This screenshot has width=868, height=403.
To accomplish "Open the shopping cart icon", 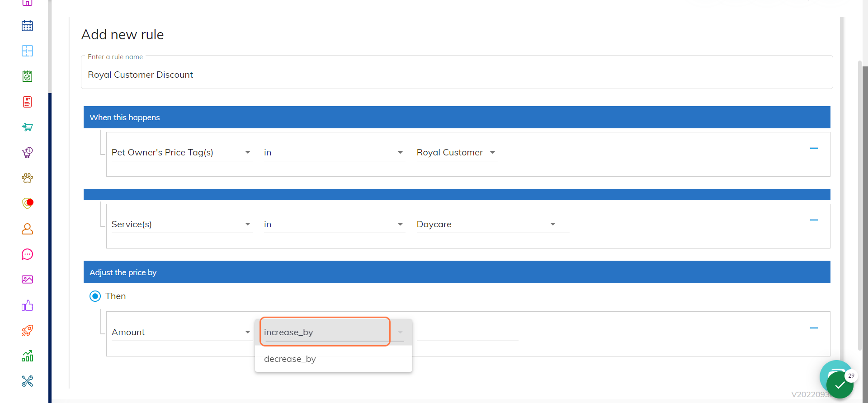I will pyautogui.click(x=27, y=127).
